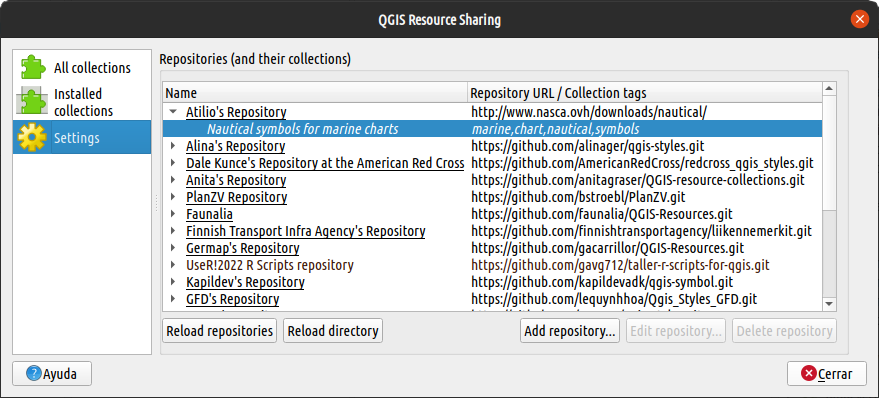Click the Installed collections puzzle icon

point(31,102)
